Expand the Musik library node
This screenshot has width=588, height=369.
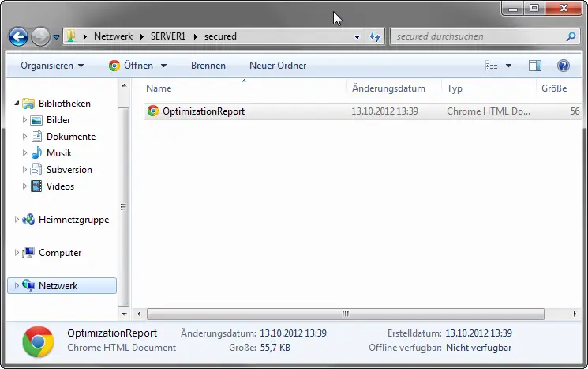point(24,152)
